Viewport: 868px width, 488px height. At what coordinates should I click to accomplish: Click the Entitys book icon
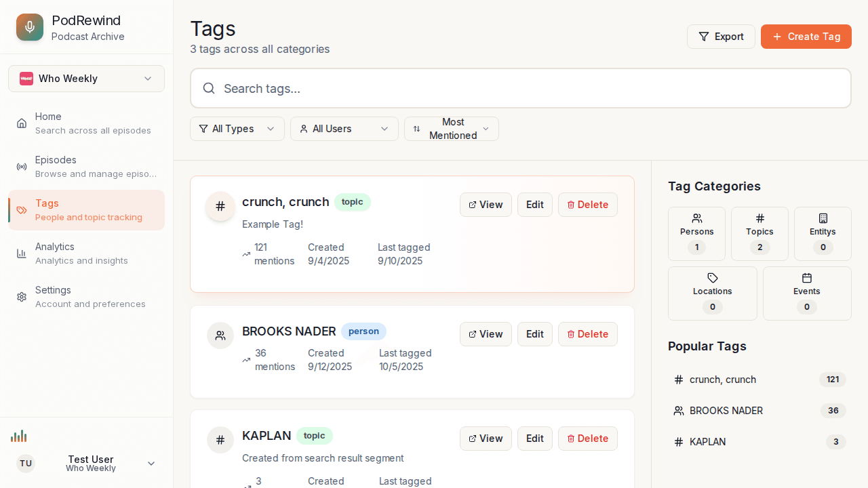pos(823,218)
